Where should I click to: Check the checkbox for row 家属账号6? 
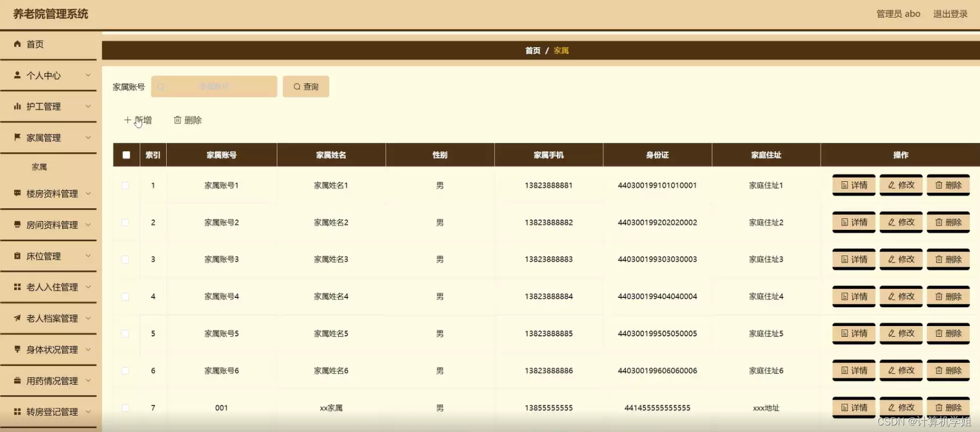point(125,371)
